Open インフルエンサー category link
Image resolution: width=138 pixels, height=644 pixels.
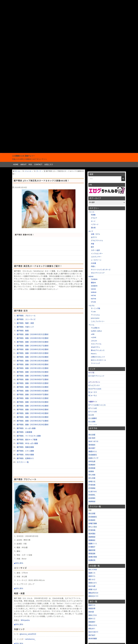click(97, 254)
